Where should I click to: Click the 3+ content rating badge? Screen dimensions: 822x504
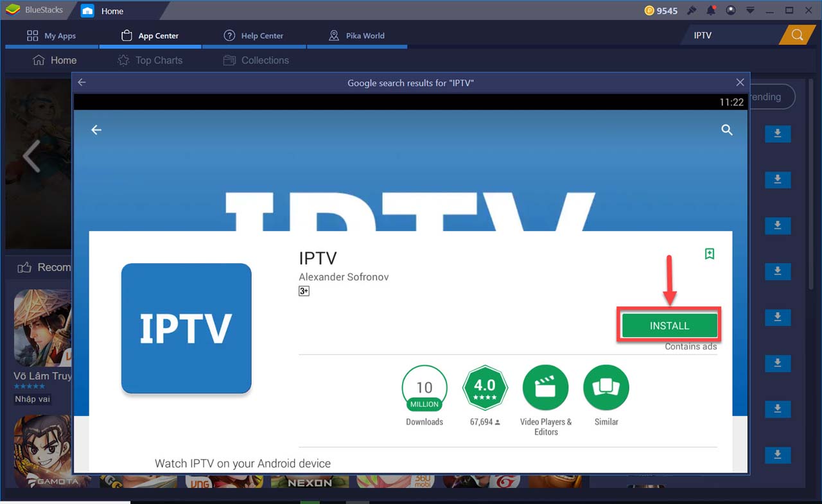[304, 291]
